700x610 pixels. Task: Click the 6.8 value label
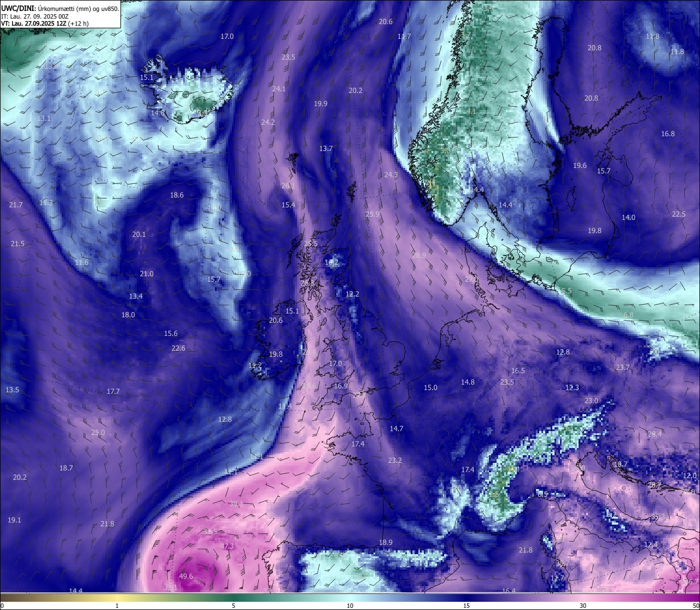click(x=628, y=315)
